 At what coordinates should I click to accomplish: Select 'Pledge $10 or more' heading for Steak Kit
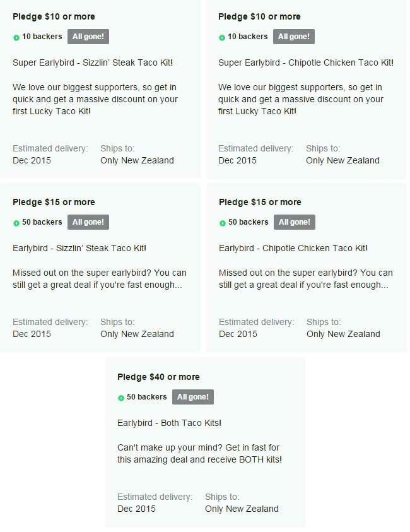(54, 16)
